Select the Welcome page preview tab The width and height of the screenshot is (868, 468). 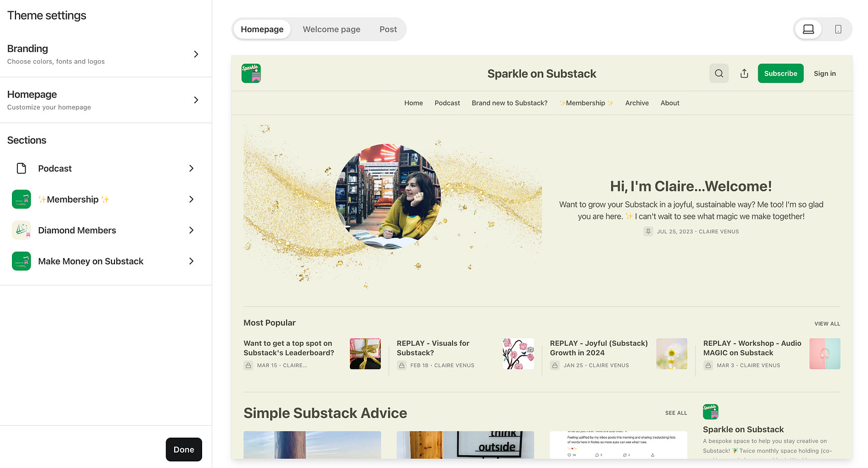331,29
